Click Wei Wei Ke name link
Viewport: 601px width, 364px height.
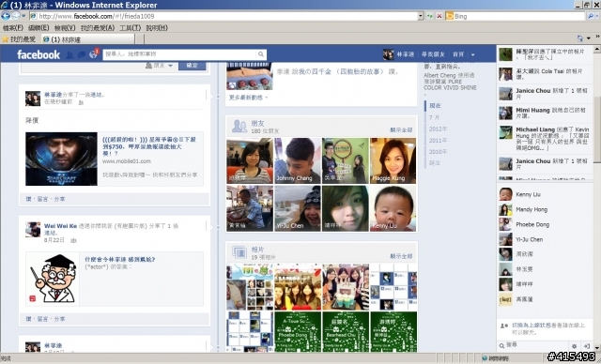tap(60, 226)
